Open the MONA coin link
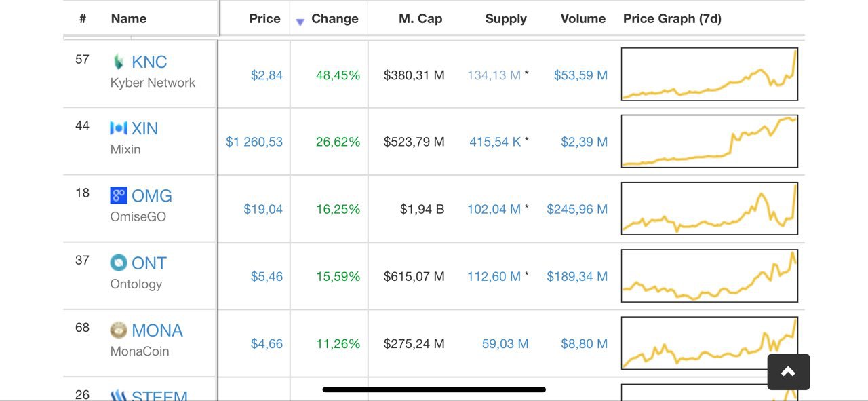 (157, 330)
